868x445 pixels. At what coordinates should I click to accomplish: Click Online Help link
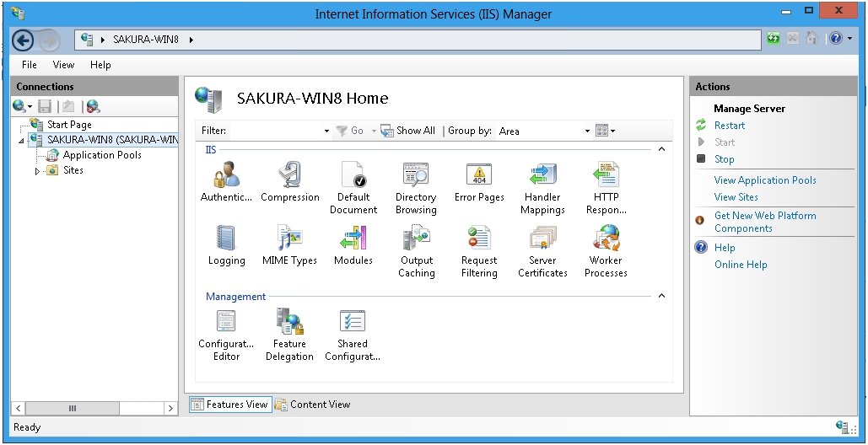[741, 265]
